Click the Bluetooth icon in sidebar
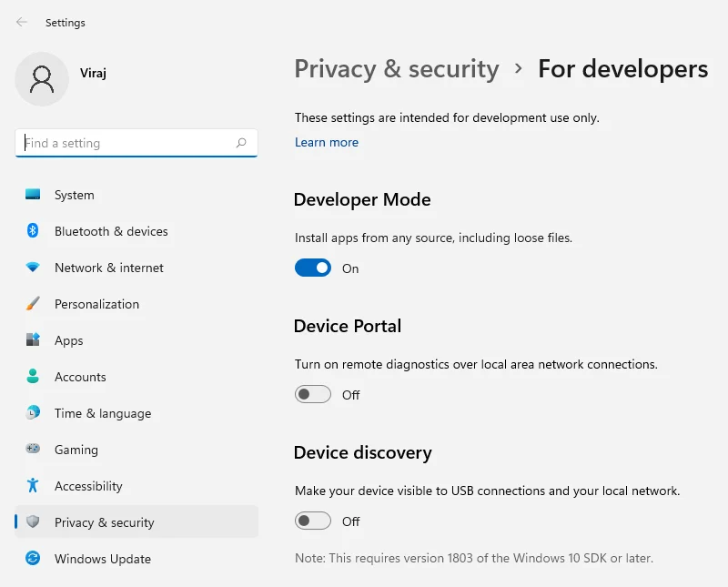Image resolution: width=728 pixels, height=587 pixels. click(x=33, y=230)
